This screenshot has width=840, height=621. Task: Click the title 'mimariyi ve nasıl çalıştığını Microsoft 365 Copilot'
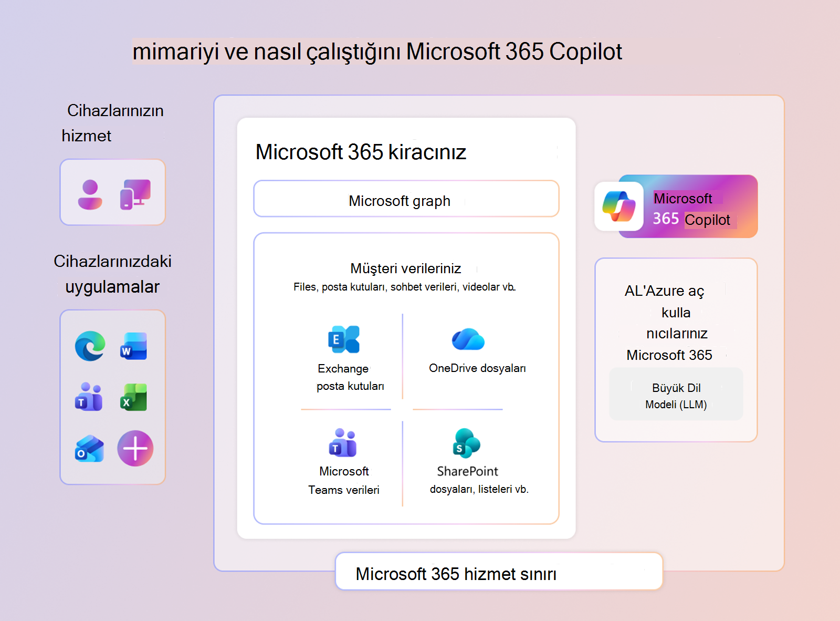coord(377,51)
